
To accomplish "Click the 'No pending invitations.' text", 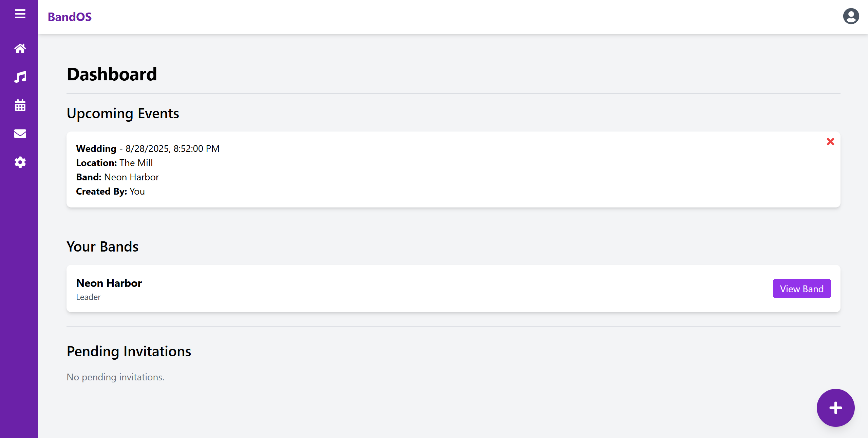I will pos(115,377).
